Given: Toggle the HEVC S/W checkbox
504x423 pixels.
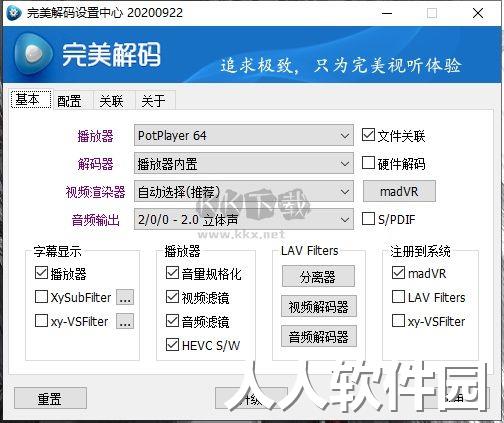Looking at the screenshot, I should [172, 345].
